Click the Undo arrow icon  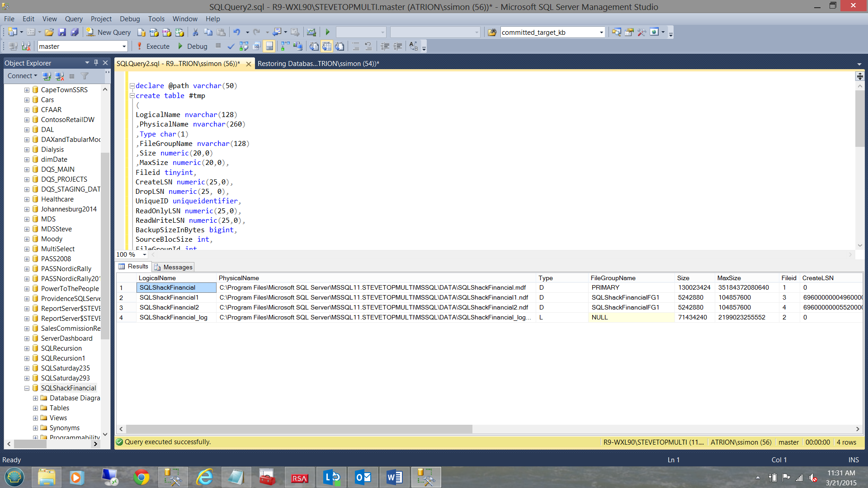(236, 32)
